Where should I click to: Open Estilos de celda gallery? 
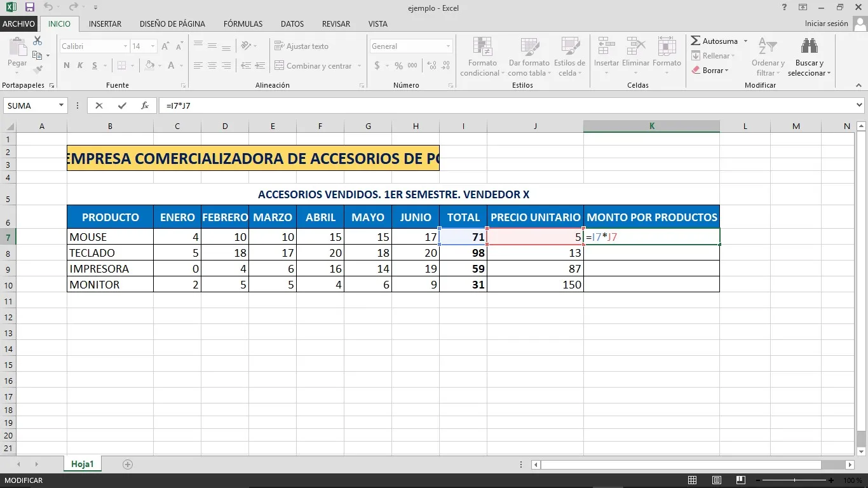pos(569,57)
